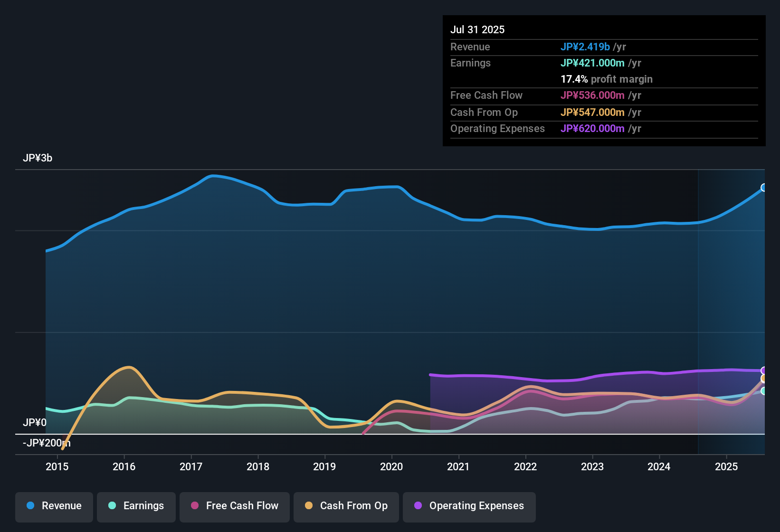Select the Cash From Op endpoint marker
780x532 pixels.
(764, 379)
